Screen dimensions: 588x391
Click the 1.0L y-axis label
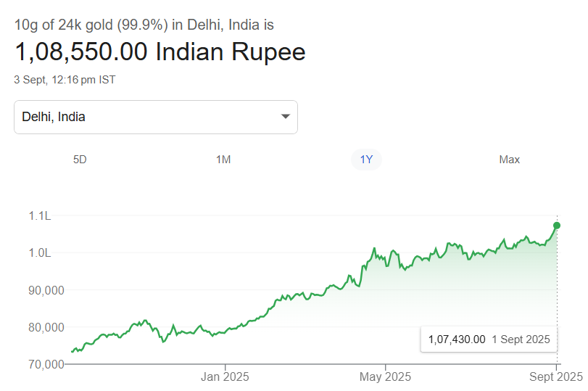pos(39,252)
